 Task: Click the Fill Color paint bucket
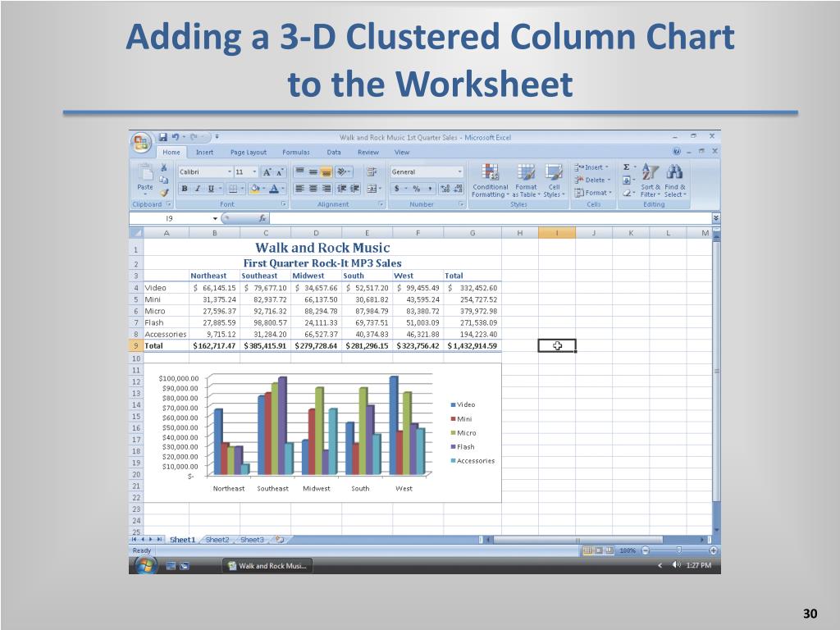click(255, 189)
